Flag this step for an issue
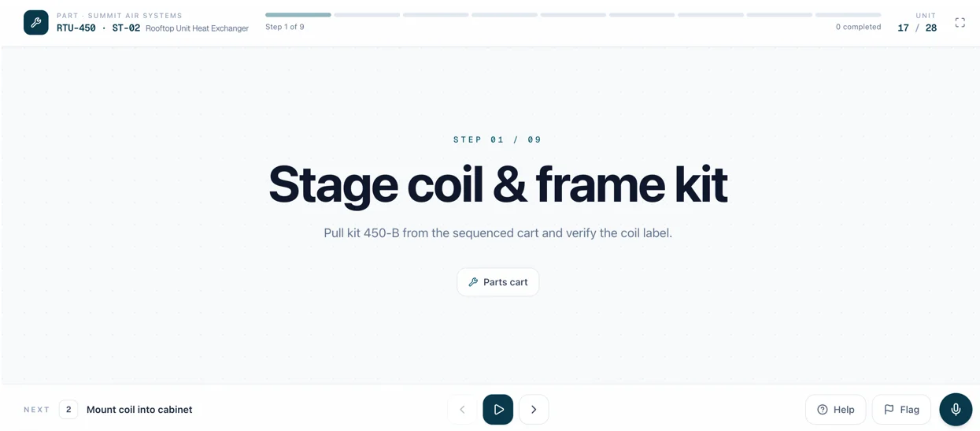This screenshot has width=980, height=431. 901,410
